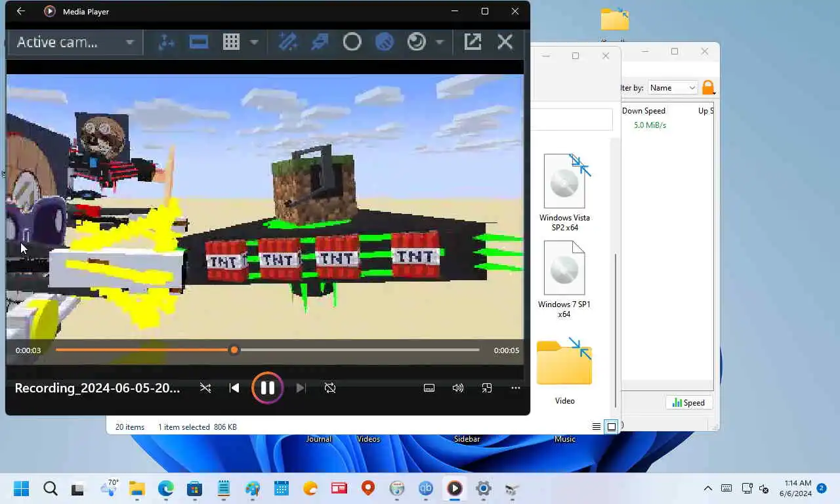
Task: Open the 'Filter by' Name dropdown
Action: pyautogui.click(x=673, y=88)
